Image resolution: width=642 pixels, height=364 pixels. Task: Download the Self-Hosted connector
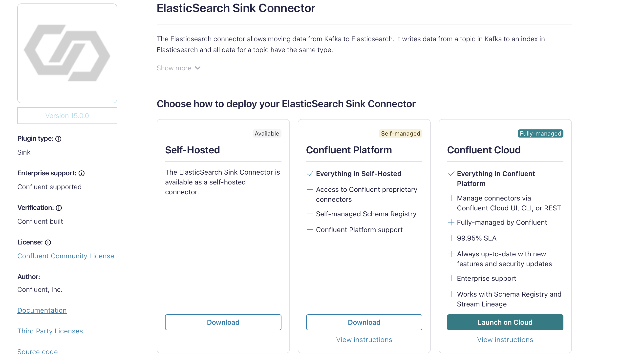click(x=223, y=322)
